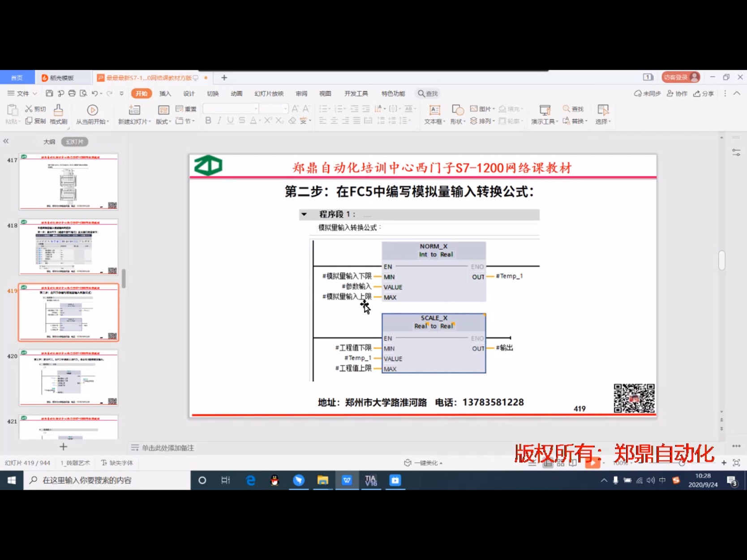Select slide 418 thumbnail
Screen dimensions: 747x560
click(69, 247)
